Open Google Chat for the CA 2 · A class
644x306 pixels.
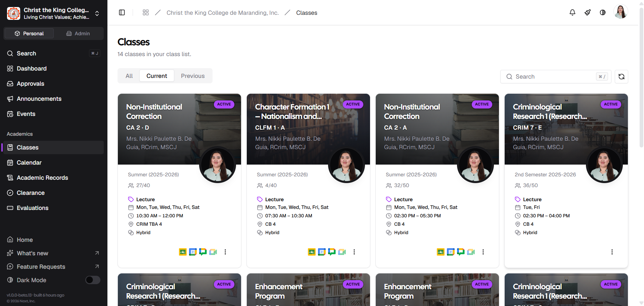click(x=461, y=252)
